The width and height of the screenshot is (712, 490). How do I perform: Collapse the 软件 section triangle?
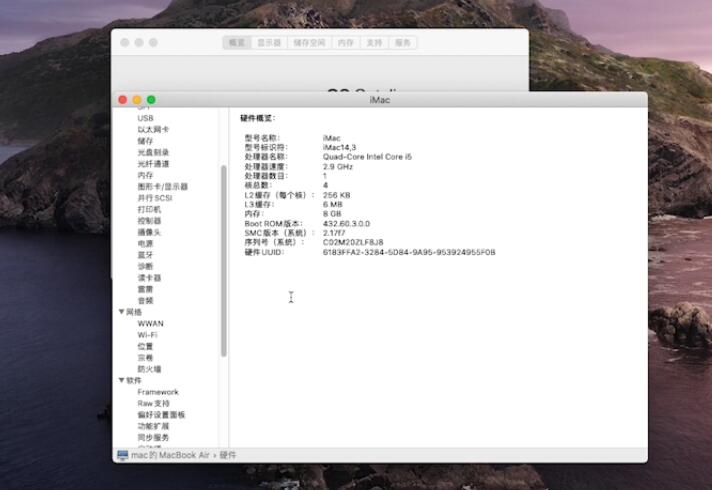[x=122, y=380]
